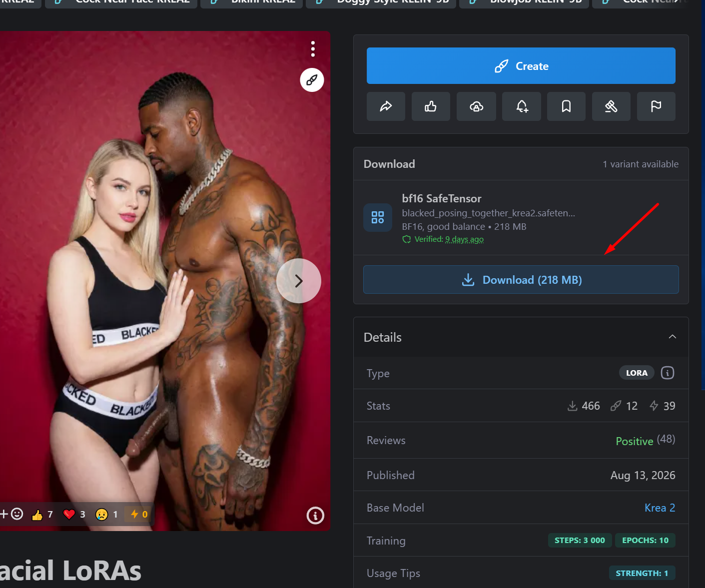
Task: Click the 1 variant available text
Action: pos(641,164)
